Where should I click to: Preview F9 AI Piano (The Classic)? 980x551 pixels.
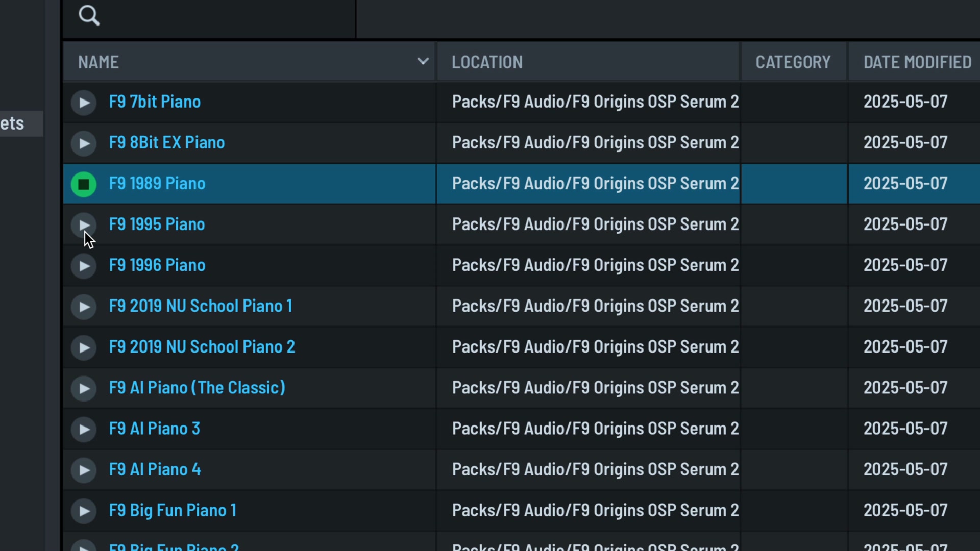click(84, 388)
